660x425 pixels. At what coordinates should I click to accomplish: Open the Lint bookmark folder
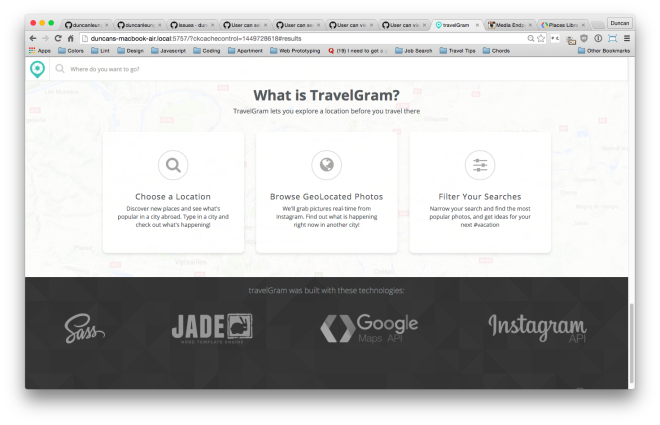[100, 50]
